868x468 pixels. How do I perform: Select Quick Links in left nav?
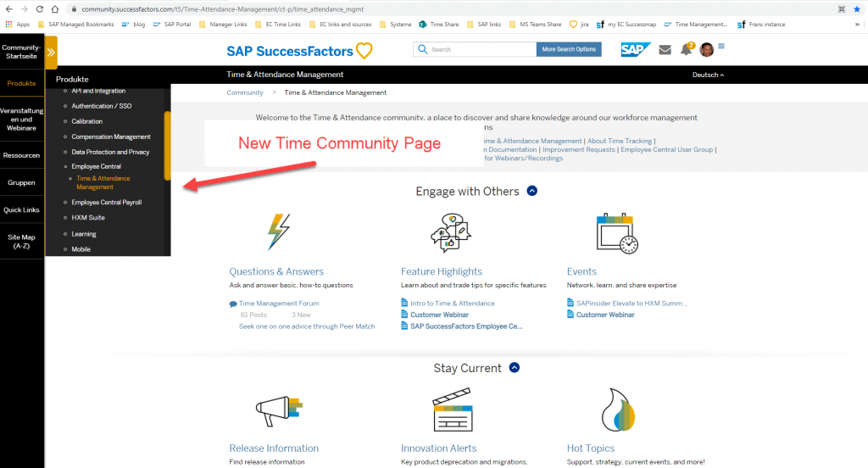tap(21, 210)
